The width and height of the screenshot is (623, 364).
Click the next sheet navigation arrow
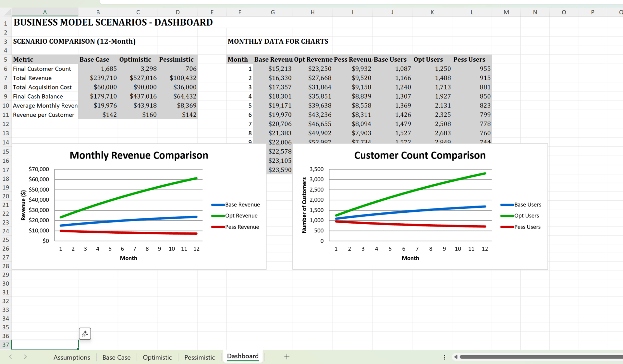point(25,357)
